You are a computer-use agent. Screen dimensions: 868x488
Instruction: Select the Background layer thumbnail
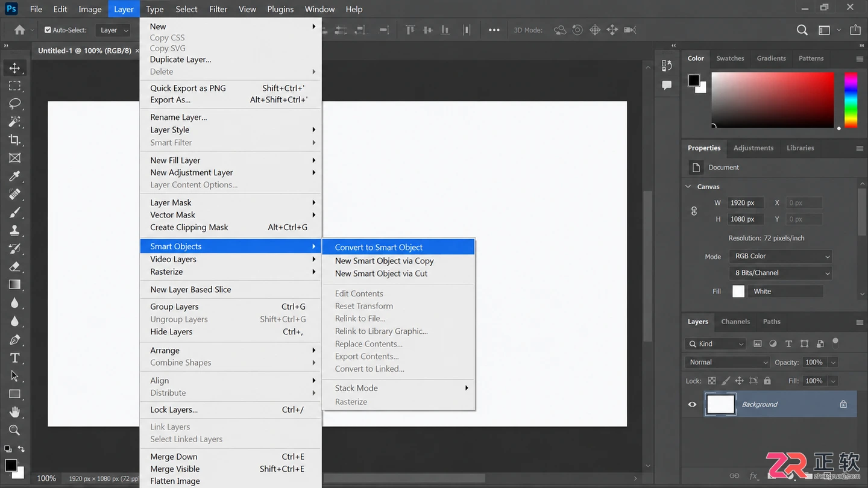[720, 404]
